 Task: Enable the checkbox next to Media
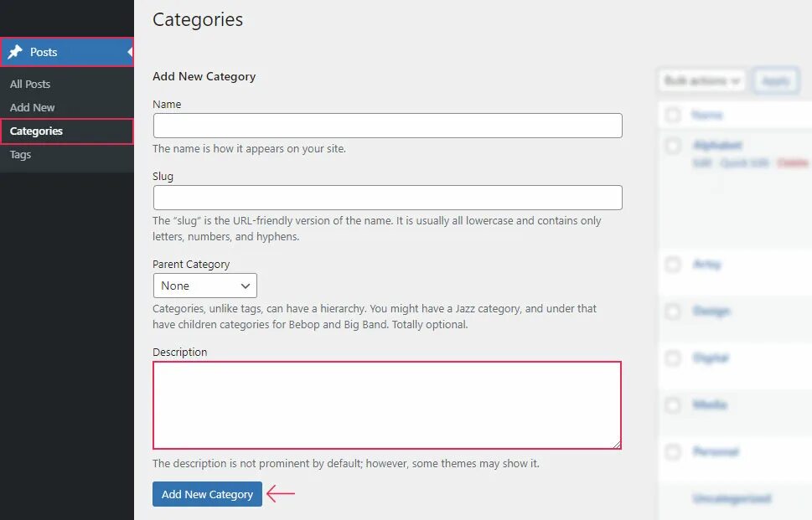tap(673, 405)
